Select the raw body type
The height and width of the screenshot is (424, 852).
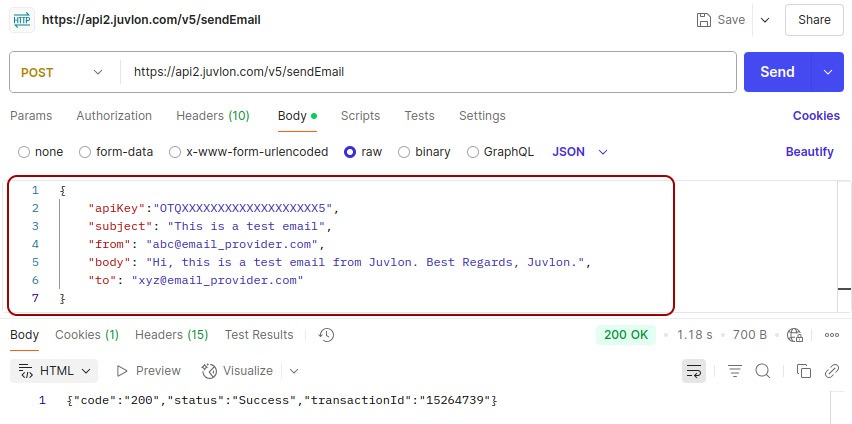(363, 152)
